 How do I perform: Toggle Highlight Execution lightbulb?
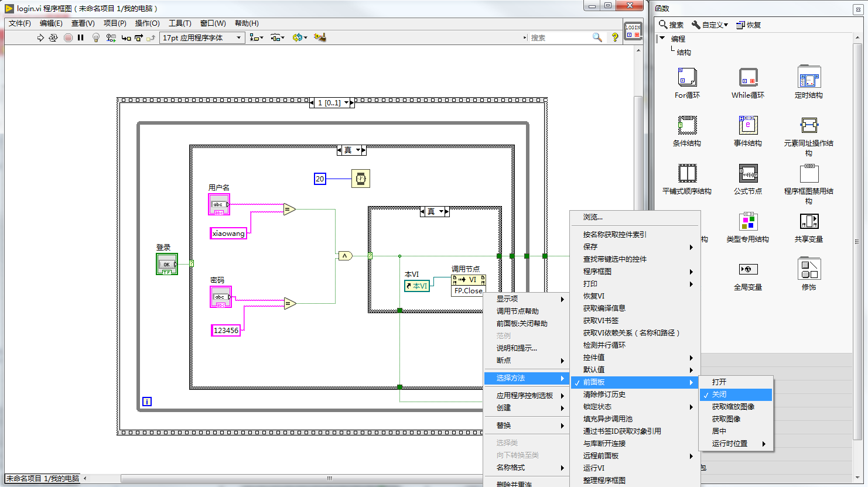(x=96, y=37)
